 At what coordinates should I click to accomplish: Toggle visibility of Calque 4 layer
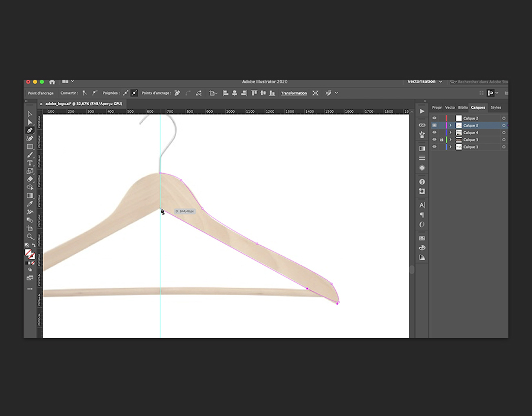[434, 132]
